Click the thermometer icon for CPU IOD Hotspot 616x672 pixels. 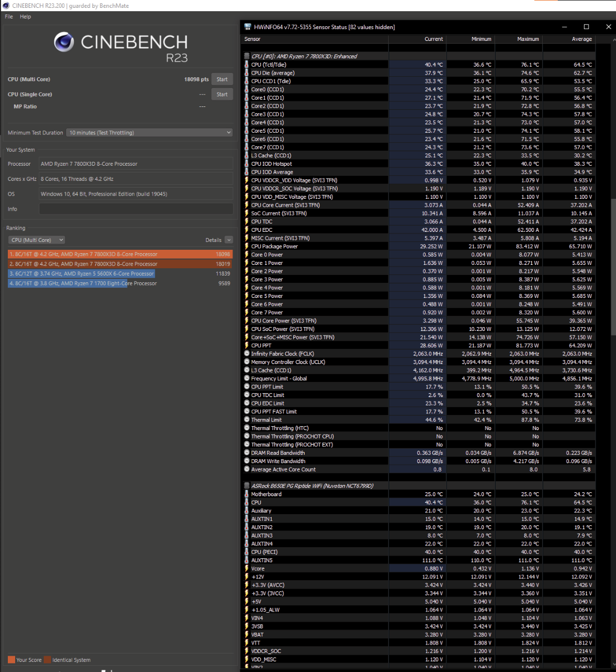246,164
